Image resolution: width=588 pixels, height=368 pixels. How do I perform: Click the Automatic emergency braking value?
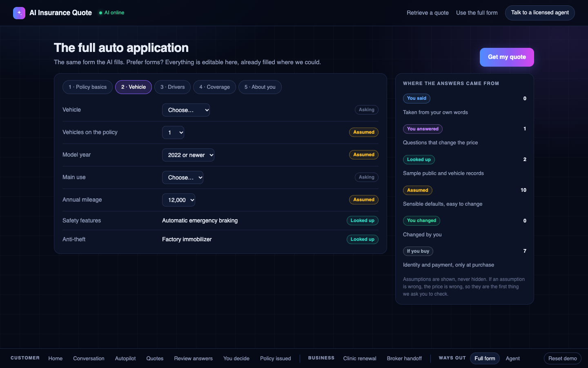[200, 220]
